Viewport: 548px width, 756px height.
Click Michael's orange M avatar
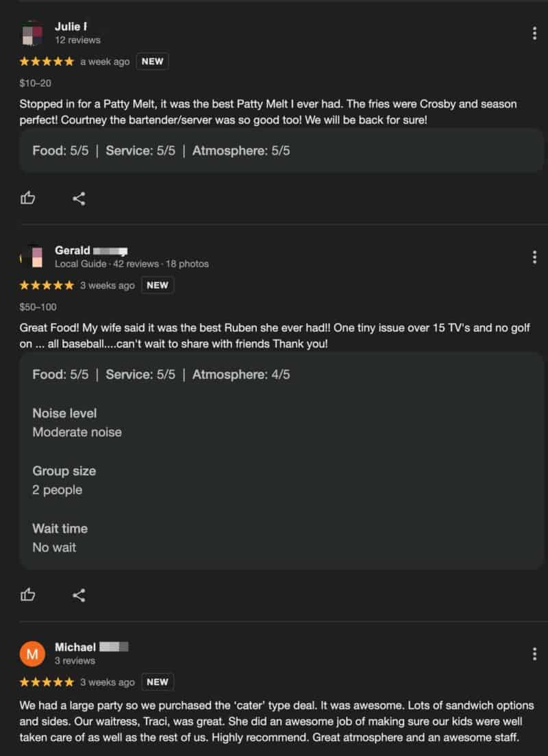(32, 654)
